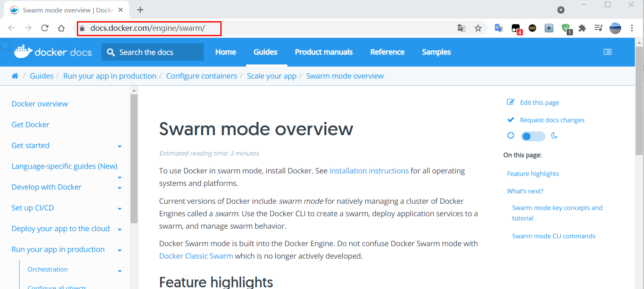The image size is (644, 289).
Task: Open the Google Translate extension icon
Action: pos(499,28)
